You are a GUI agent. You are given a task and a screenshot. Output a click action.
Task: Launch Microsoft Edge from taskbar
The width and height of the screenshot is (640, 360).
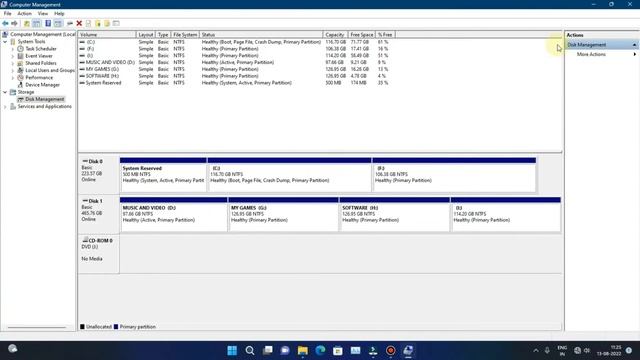click(320, 351)
